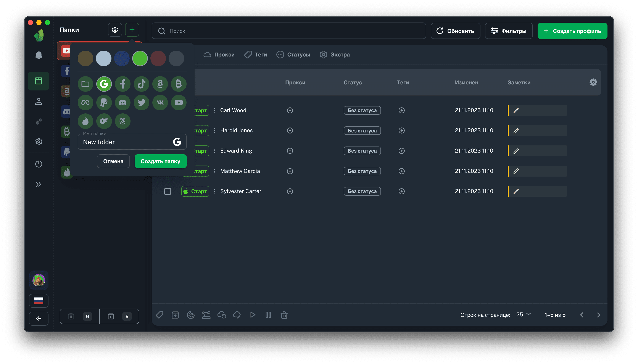Click the notifications bell in sidebar
The height and width of the screenshot is (364, 638).
click(x=39, y=55)
